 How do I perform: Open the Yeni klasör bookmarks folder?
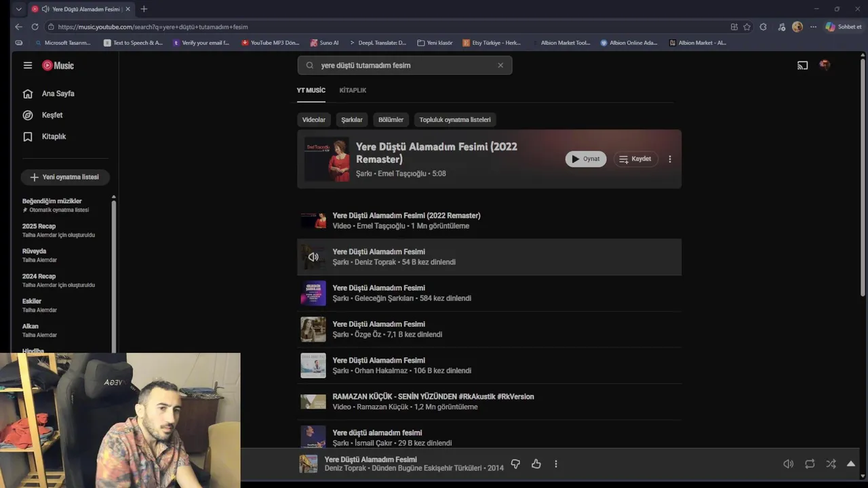click(435, 43)
